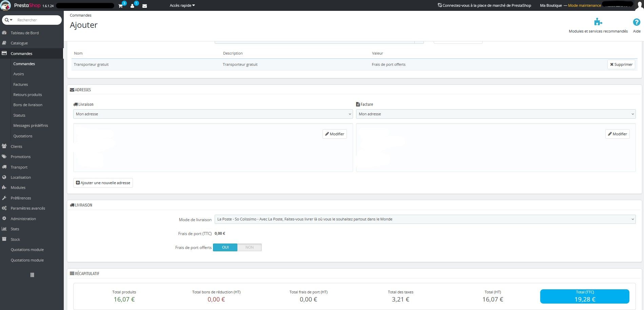644x310 pixels.
Task: Click the Aide help icon
Action: [637, 22]
